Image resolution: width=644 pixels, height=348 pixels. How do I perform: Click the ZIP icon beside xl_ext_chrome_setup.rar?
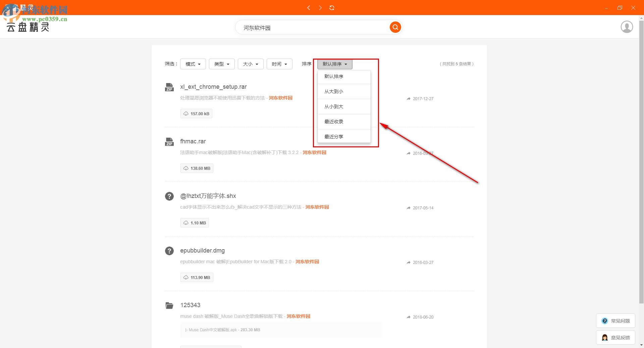(x=169, y=87)
